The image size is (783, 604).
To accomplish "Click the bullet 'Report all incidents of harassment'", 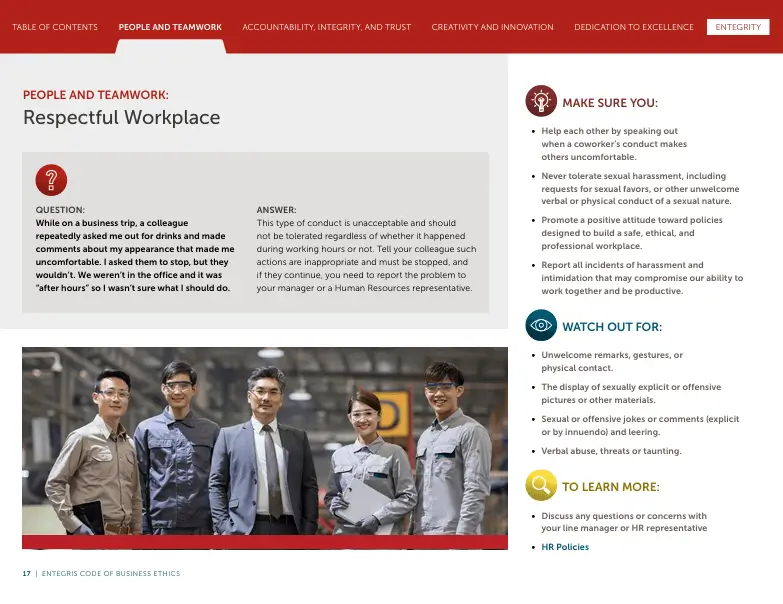I will pos(642,278).
